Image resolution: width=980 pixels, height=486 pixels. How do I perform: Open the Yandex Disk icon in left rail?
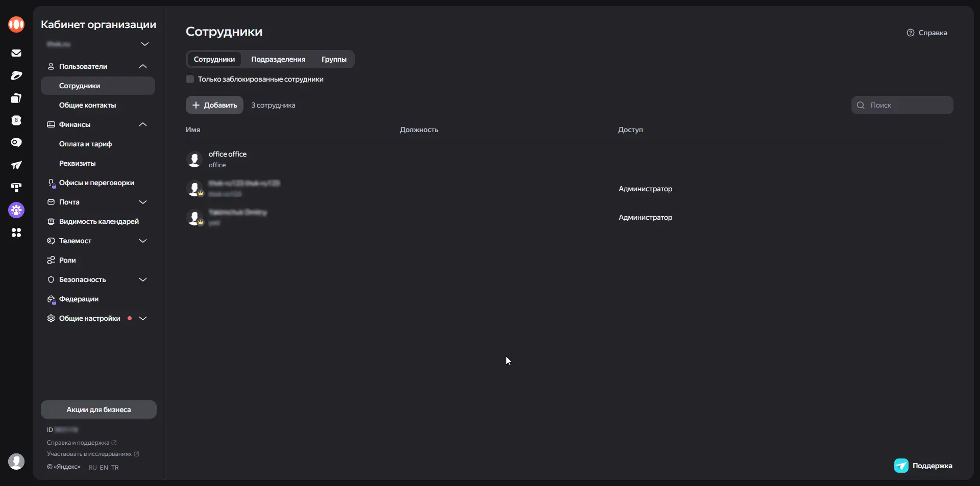(16, 75)
